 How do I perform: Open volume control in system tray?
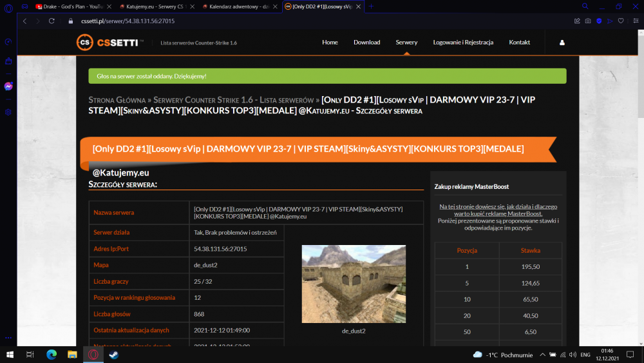[x=573, y=355]
